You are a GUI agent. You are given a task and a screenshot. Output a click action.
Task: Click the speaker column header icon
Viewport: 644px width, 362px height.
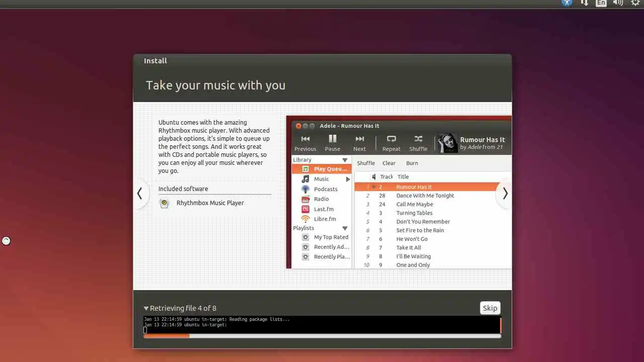tap(374, 177)
